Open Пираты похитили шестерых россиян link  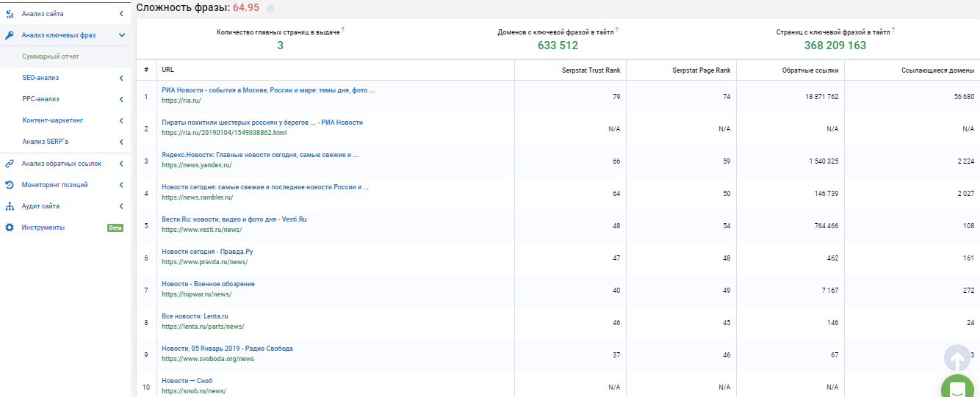(262, 123)
